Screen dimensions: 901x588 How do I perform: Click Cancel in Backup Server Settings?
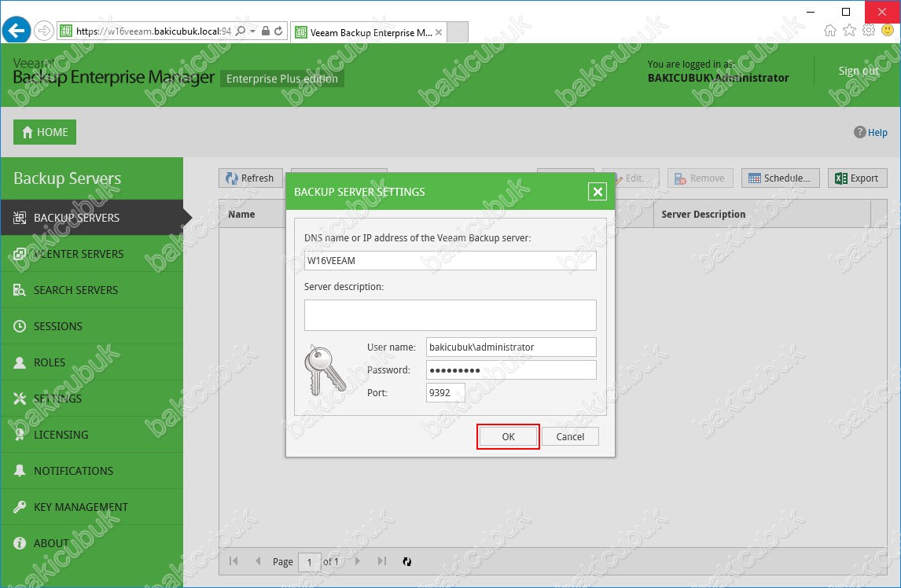pyautogui.click(x=570, y=436)
